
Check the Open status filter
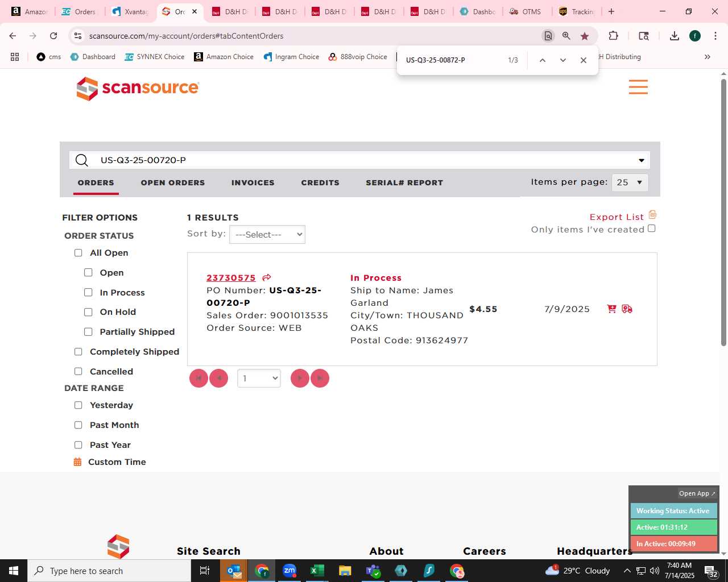pos(88,273)
